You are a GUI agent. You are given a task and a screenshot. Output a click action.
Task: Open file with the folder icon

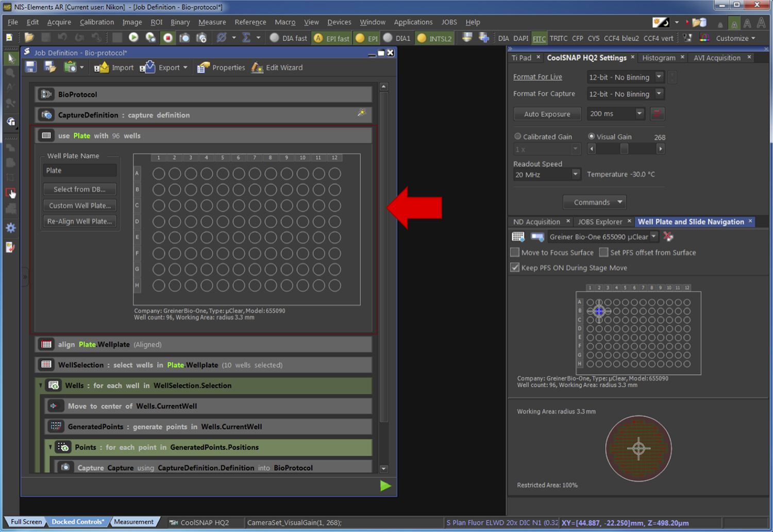point(29,38)
